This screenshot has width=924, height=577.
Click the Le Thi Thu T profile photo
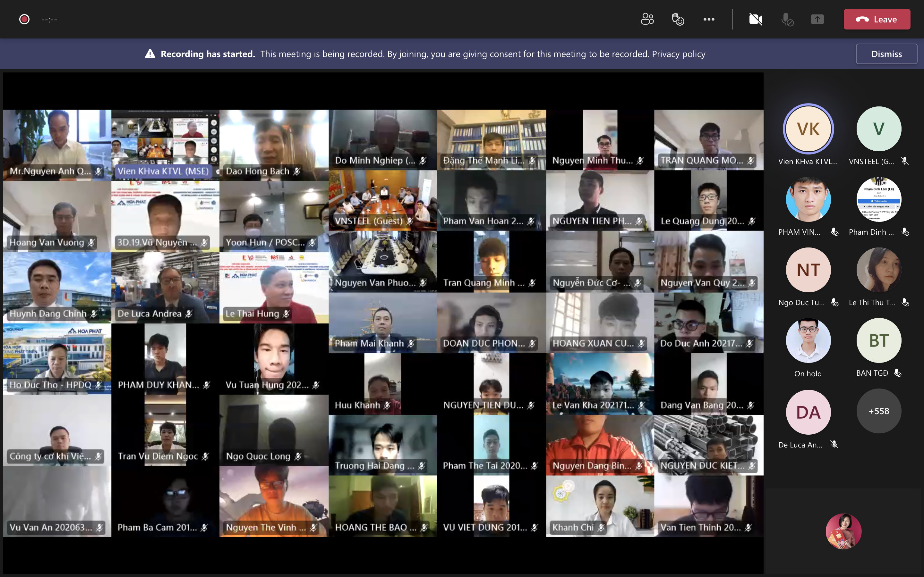click(x=878, y=270)
